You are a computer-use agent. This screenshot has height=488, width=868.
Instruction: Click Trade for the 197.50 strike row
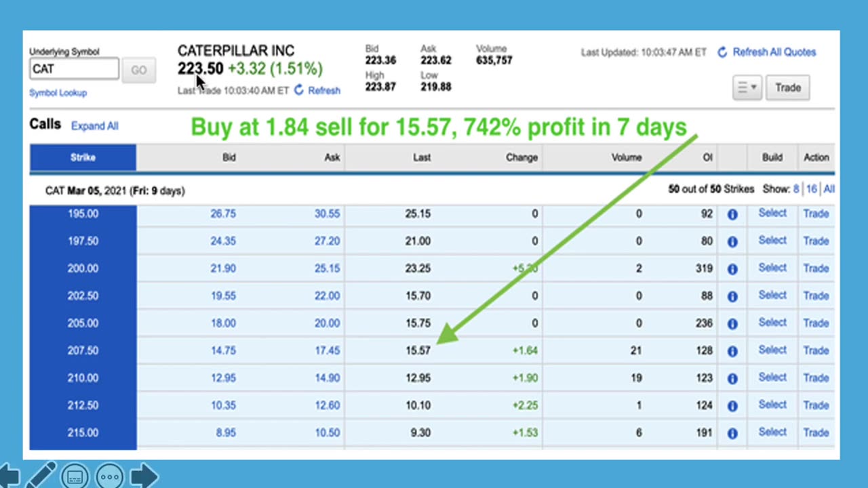(x=816, y=241)
